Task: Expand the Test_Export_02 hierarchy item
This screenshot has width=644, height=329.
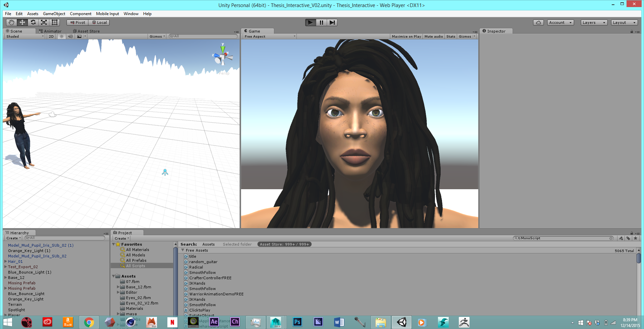Action: [x=6, y=267]
